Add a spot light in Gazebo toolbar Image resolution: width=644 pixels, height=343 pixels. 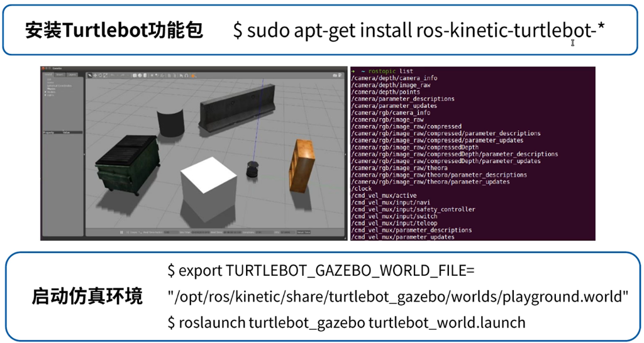(x=157, y=75)
